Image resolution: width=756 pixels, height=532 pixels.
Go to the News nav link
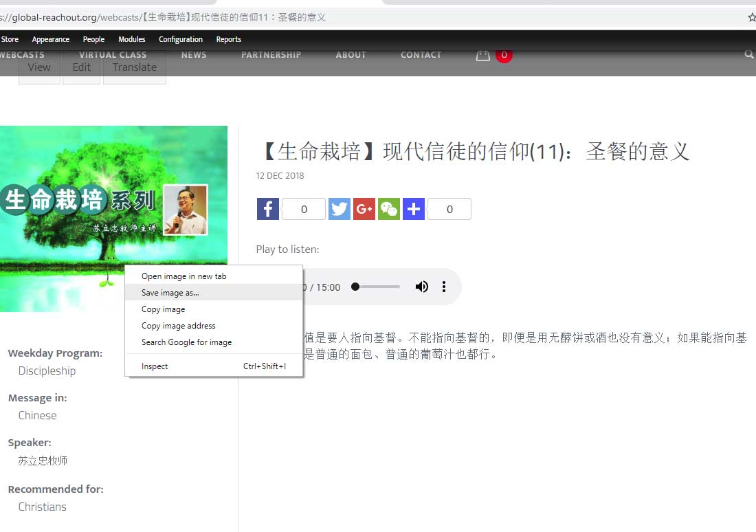[x=194, y=55]
